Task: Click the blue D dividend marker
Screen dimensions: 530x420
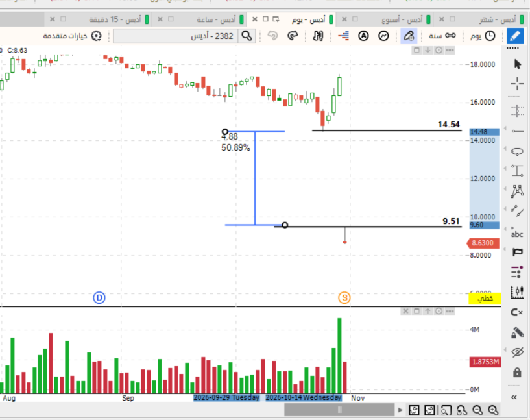Action: [99, 297]
